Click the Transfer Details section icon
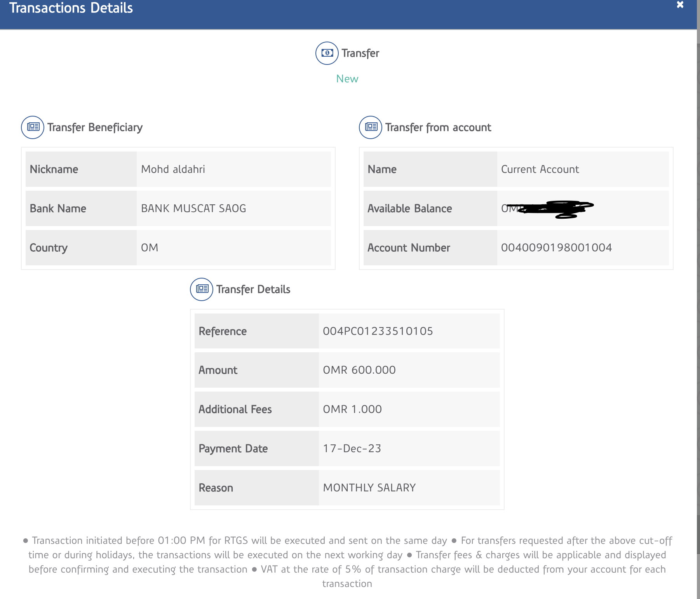 pyautogui.click(x=202, y=289)
